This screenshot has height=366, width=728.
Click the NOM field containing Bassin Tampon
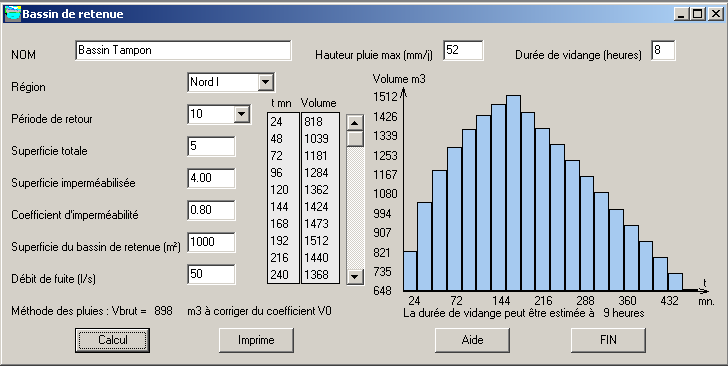click(x=183, y=50)
